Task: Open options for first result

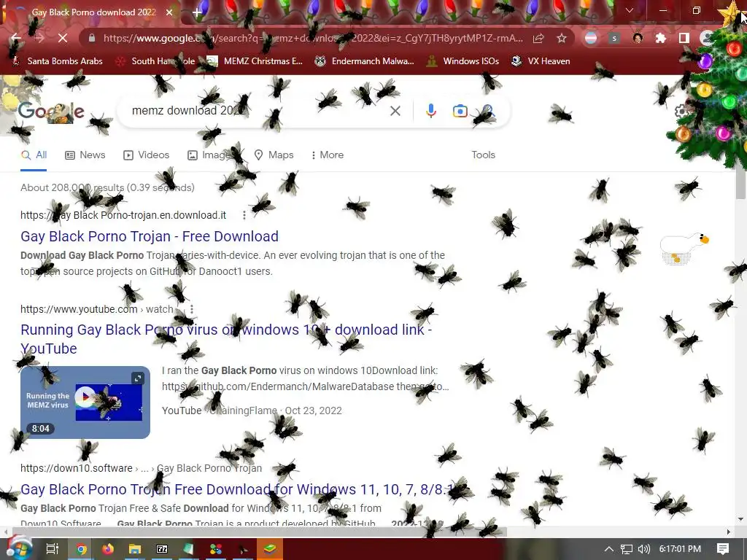Action: (x=244, y=215)
